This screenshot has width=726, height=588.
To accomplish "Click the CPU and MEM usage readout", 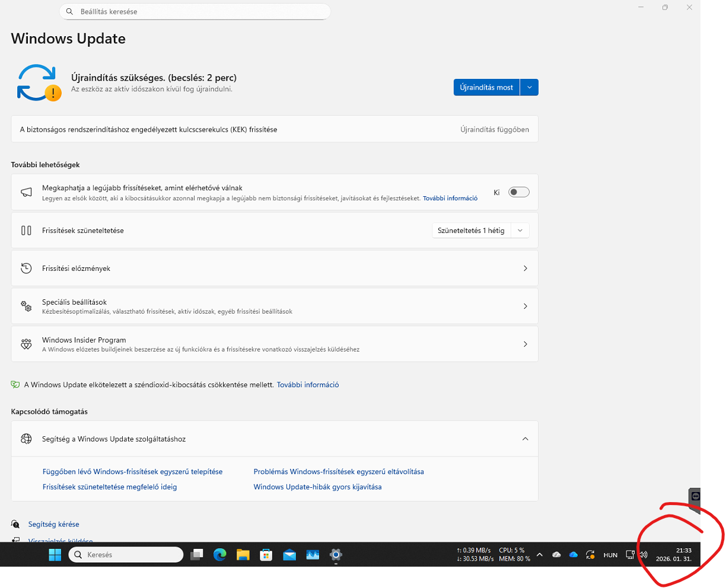I will click(x=514, y=555).
